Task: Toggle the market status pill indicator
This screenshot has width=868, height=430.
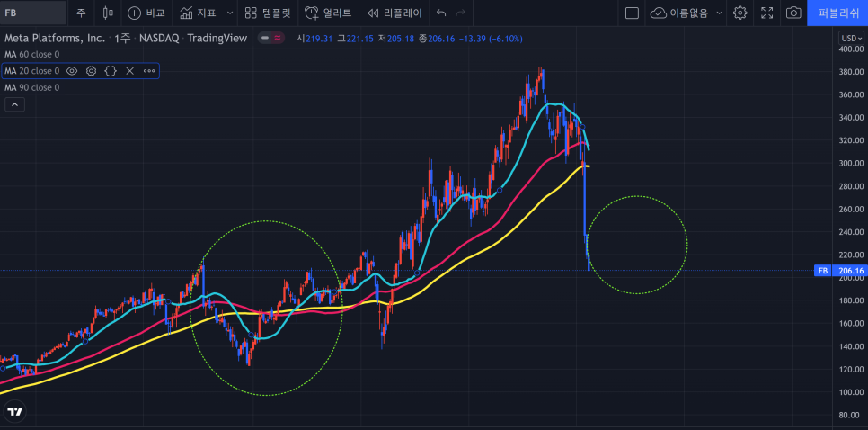Action: 271,39
